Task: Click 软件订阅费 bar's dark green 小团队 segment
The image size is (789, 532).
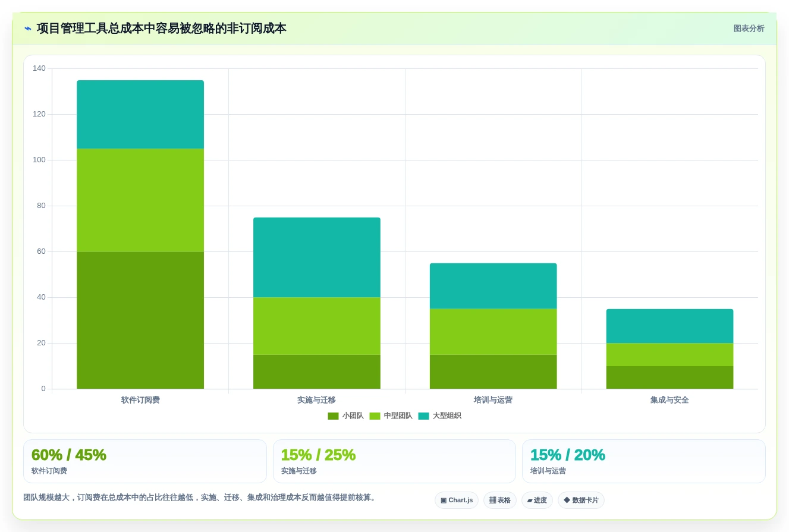Action: (x=140, y=320)
